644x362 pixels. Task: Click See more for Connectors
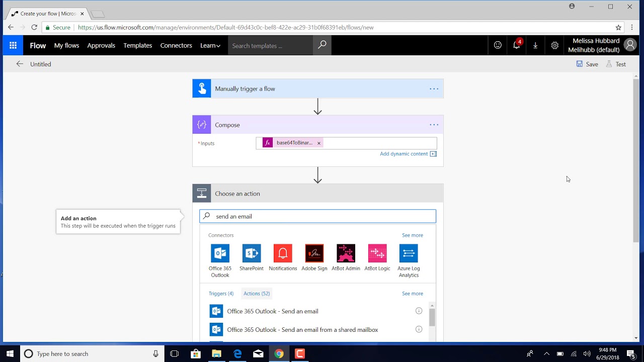[413, 235]
